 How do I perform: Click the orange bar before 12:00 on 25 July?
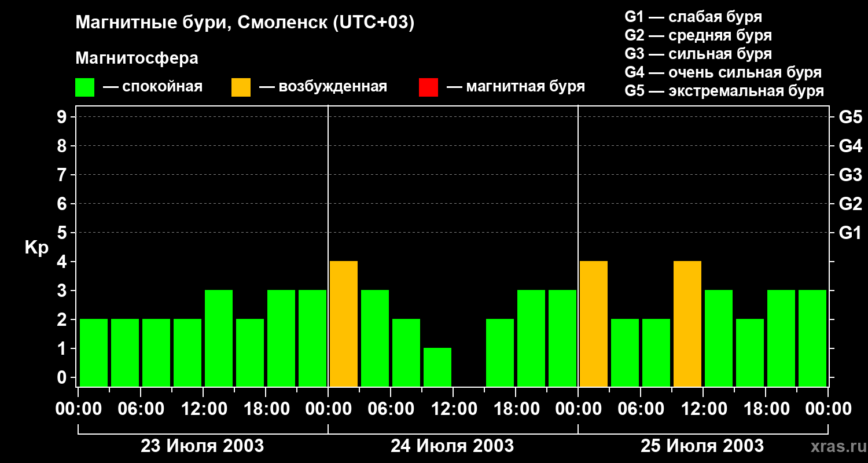tap(687, 324)
